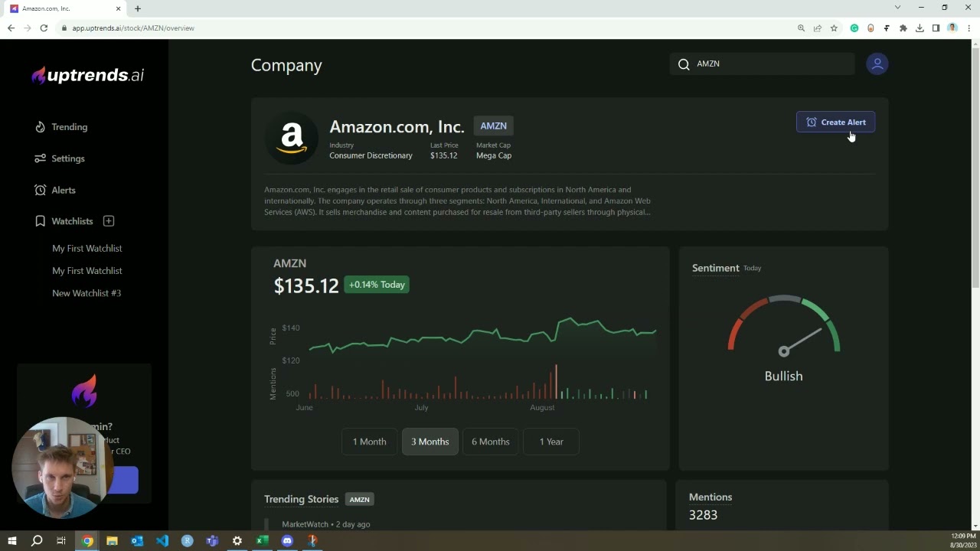Click the Amazon company logo

[x=292, y=139]
